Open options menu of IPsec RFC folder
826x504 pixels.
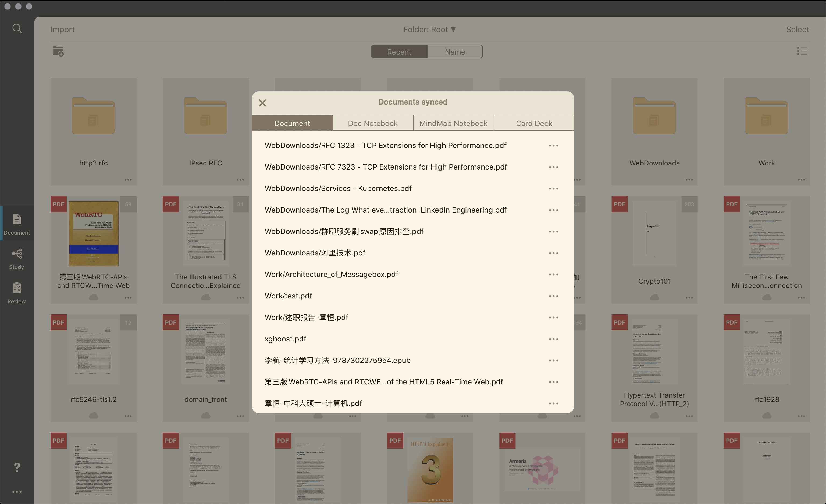click(240, 180)
